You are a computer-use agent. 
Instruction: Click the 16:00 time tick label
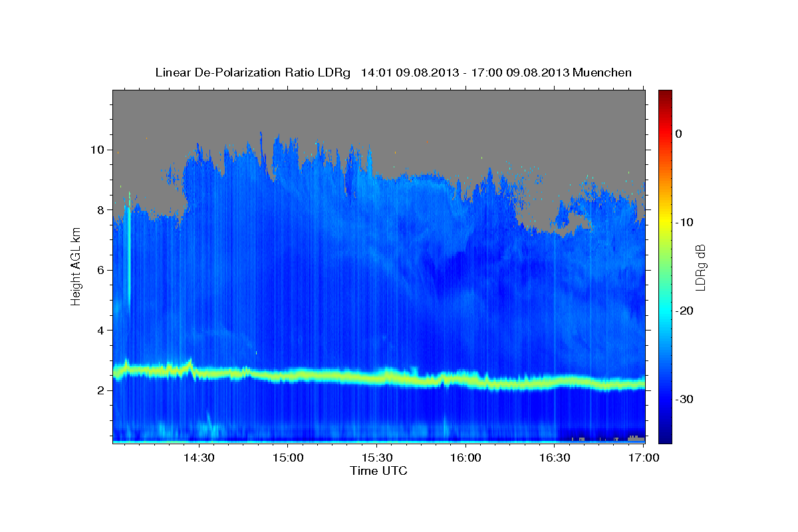465,458
